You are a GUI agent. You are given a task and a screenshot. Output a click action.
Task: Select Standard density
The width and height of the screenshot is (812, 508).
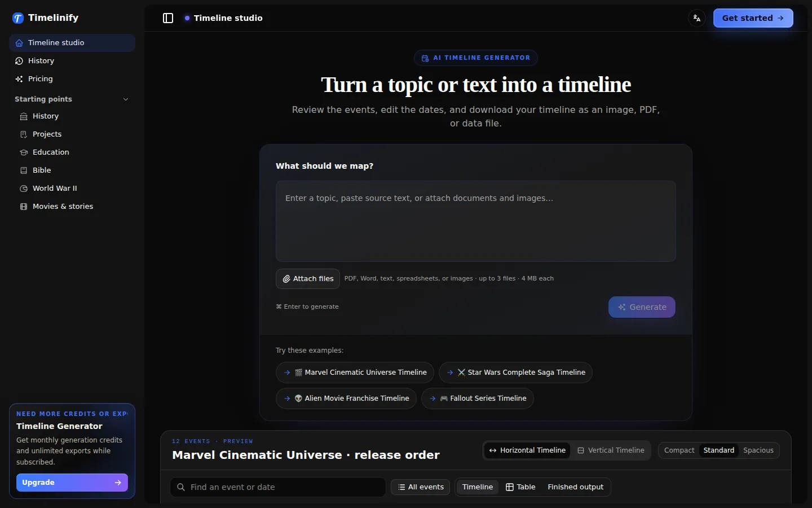pyautogui.click(x=719, y=450)
